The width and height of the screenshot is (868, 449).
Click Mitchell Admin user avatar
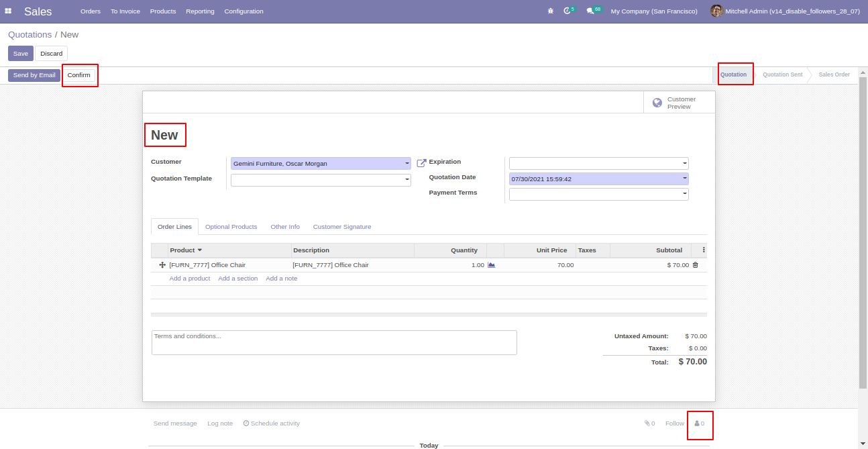pyautogui.click(x=716, y=11)
